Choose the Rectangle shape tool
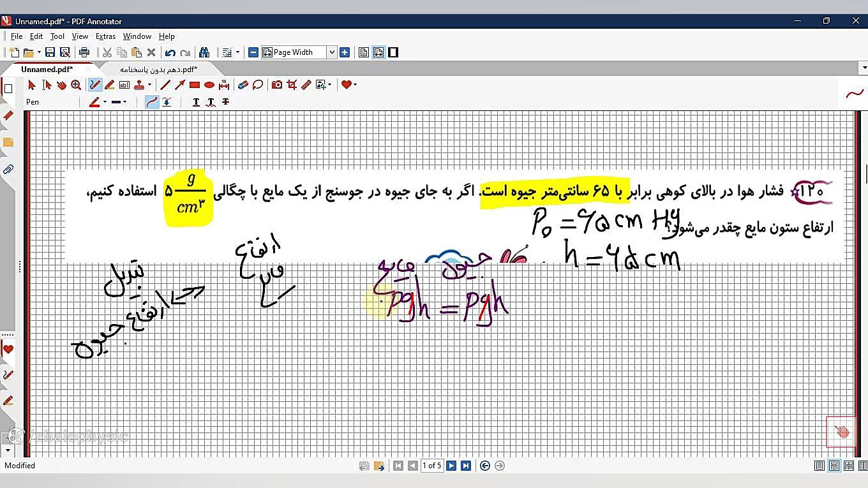This screenshot has height=488, width=868. pyautogui.click(x=195, y=85)
